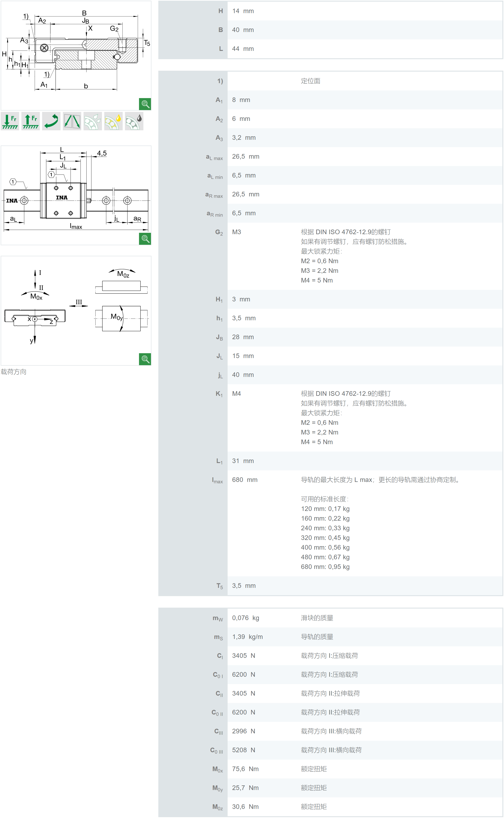The image size is (504, 822).
Task: Click the double-pane diagonal arrows icon
Action: click(x=72, y=121)
